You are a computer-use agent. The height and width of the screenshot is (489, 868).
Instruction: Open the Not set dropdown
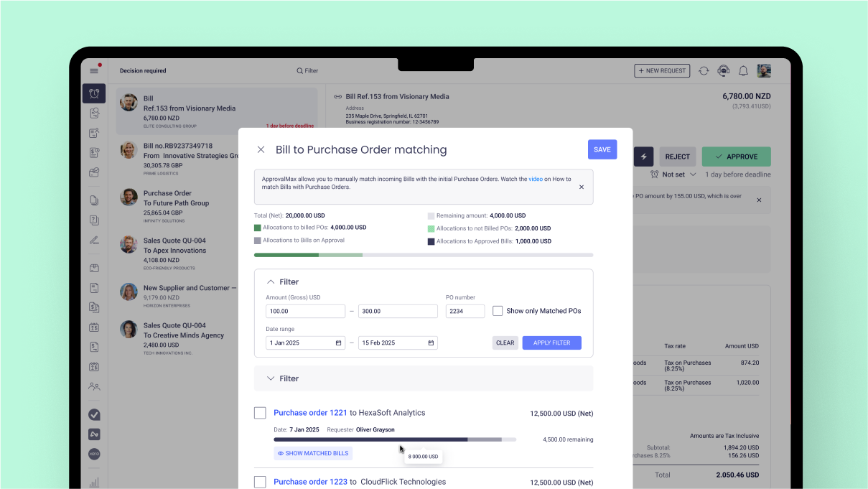(x=673, y=174)
